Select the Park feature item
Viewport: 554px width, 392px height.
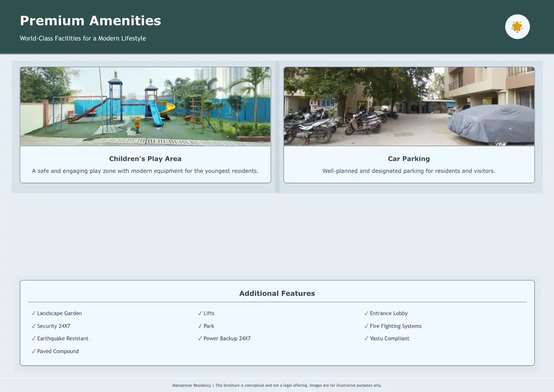coord(206,326)
